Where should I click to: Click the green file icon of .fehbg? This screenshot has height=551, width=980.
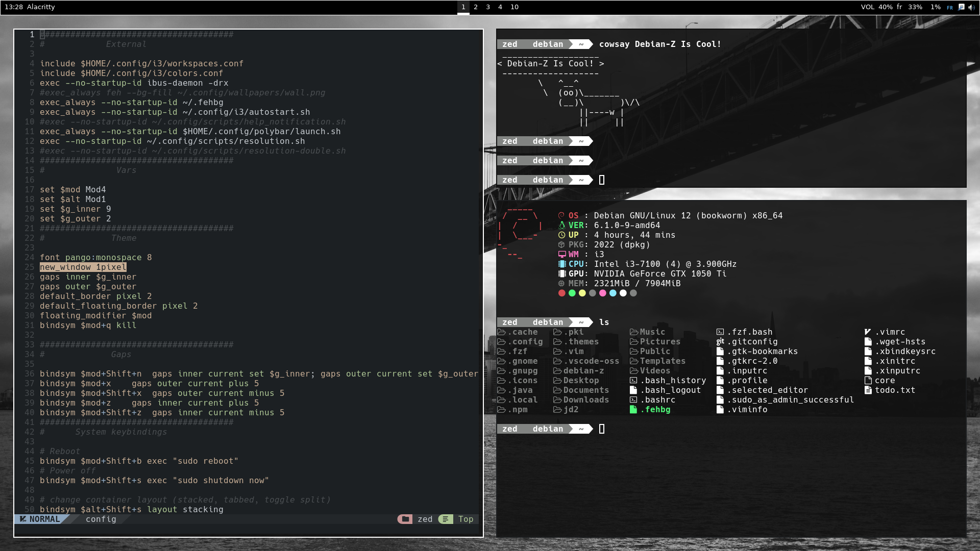(634, 409)
